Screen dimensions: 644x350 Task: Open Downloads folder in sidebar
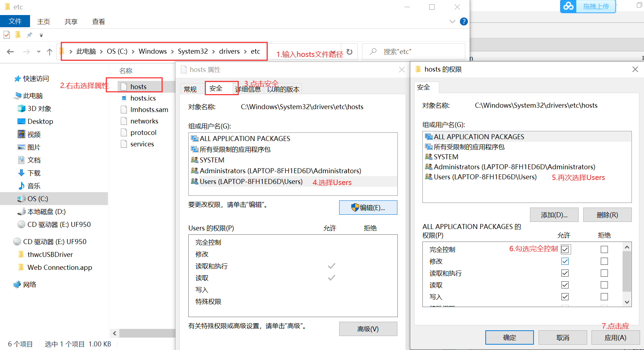pos(29,173)
